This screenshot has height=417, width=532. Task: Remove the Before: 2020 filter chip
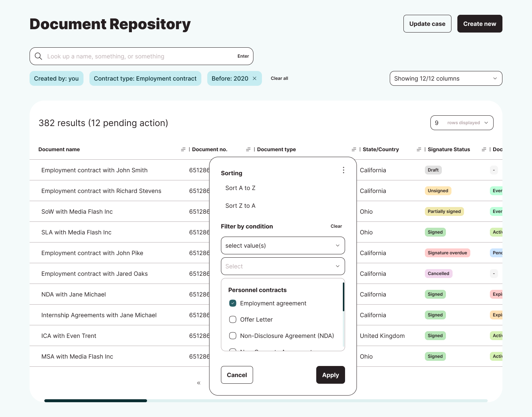(255, 78)
